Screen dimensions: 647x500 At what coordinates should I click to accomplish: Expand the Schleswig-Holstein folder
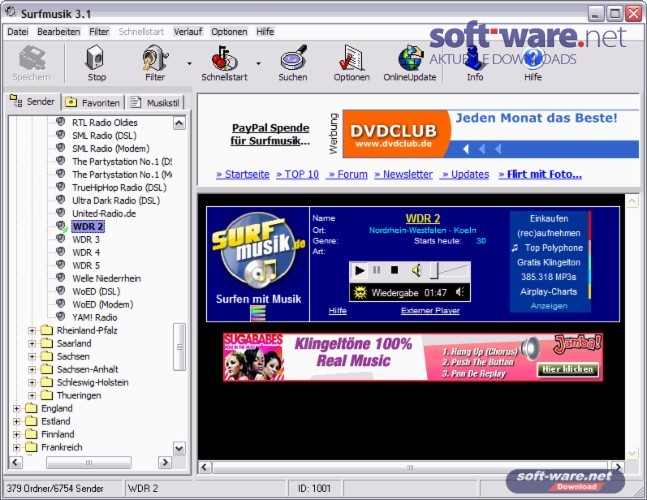point(32,383)
